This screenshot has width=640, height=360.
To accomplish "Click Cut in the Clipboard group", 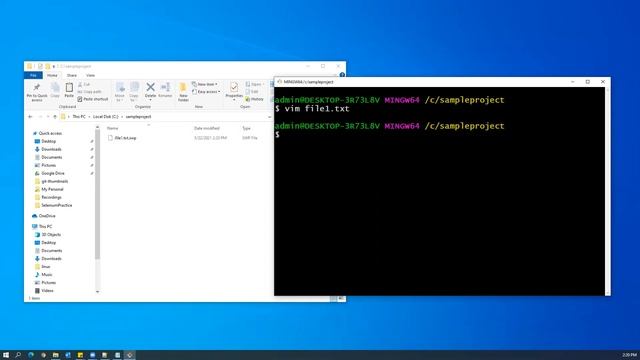I will (84, 84).
